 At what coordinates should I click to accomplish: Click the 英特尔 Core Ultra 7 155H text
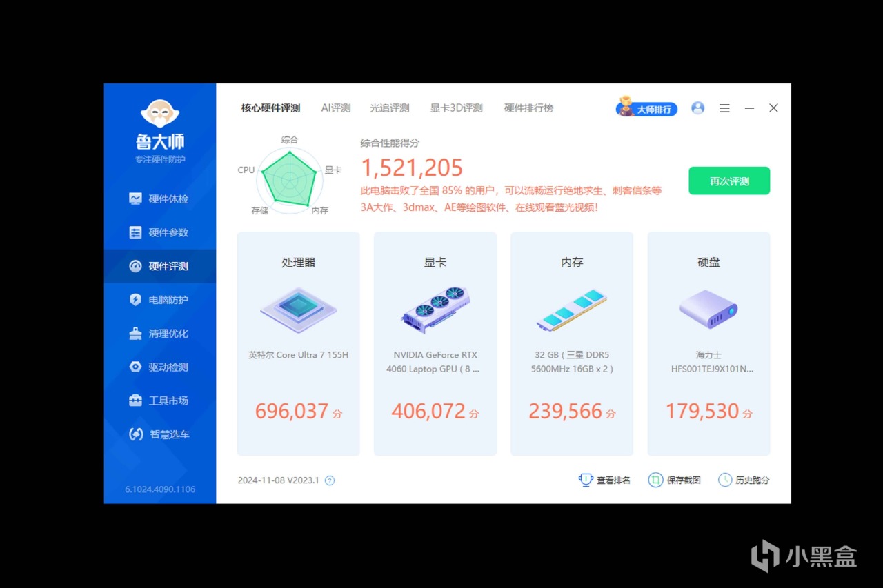click(299, 355)
